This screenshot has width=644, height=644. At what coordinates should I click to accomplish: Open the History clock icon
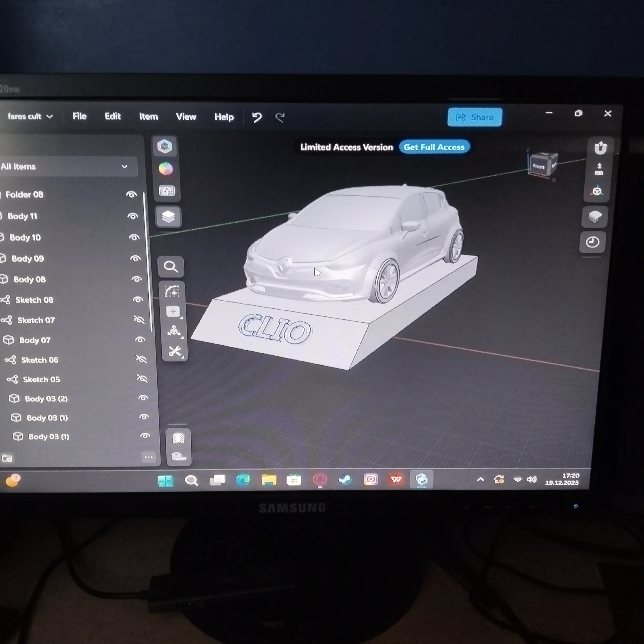pyautogui.click(x=592, y=242)
